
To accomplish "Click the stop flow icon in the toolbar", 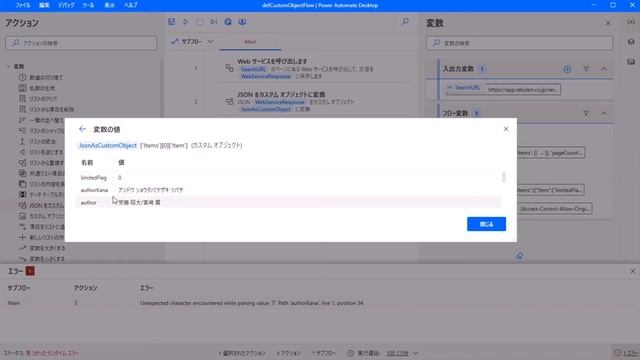I will pyautogui.click(x=200, y=22).
